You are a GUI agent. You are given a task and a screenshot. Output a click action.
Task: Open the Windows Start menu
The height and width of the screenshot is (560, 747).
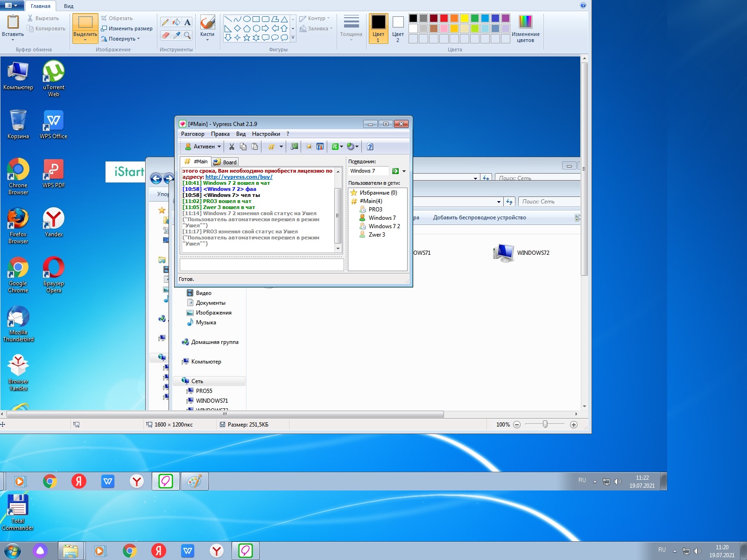[13, 551]
